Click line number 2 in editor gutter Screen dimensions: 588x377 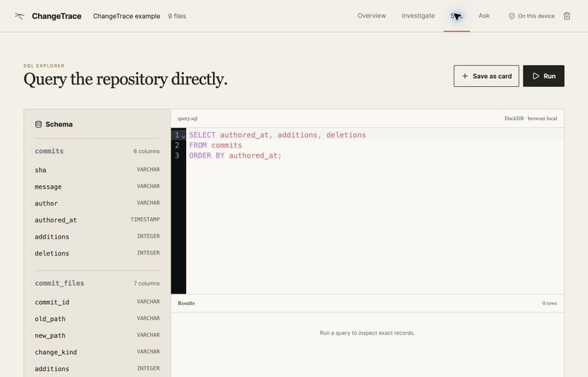click(177, 145)
